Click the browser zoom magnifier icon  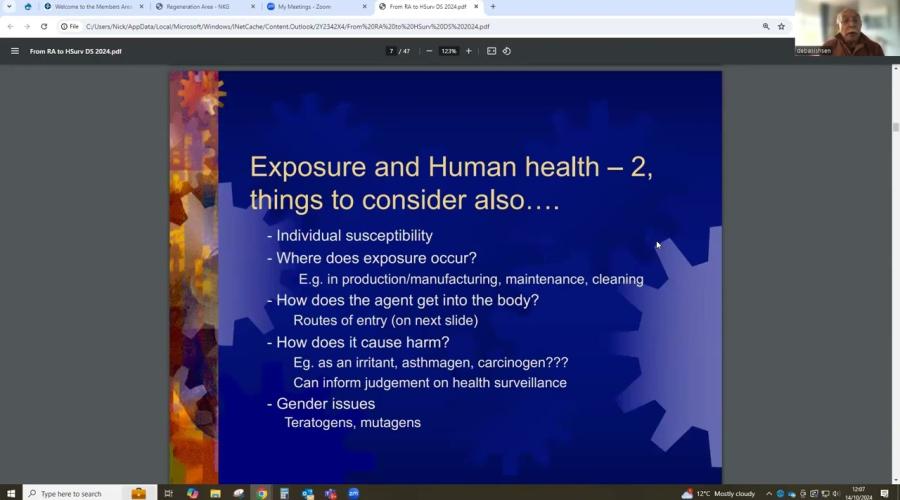766,26
